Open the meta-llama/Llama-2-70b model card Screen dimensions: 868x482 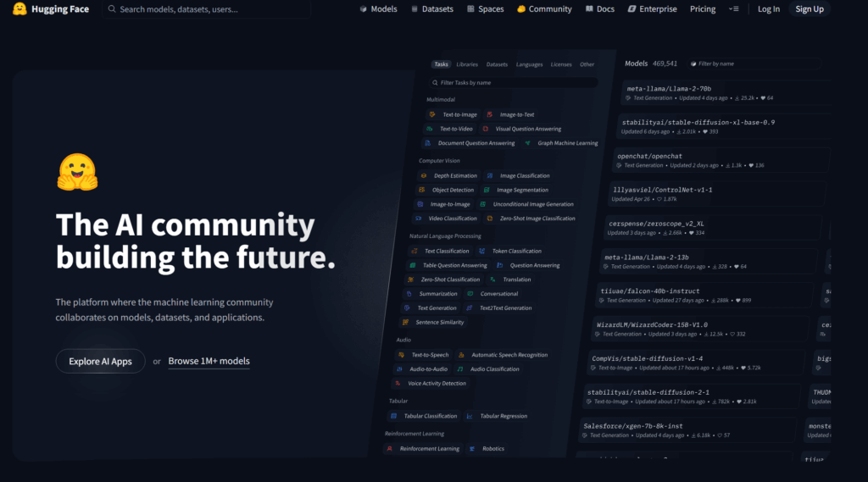coord(726,92)
